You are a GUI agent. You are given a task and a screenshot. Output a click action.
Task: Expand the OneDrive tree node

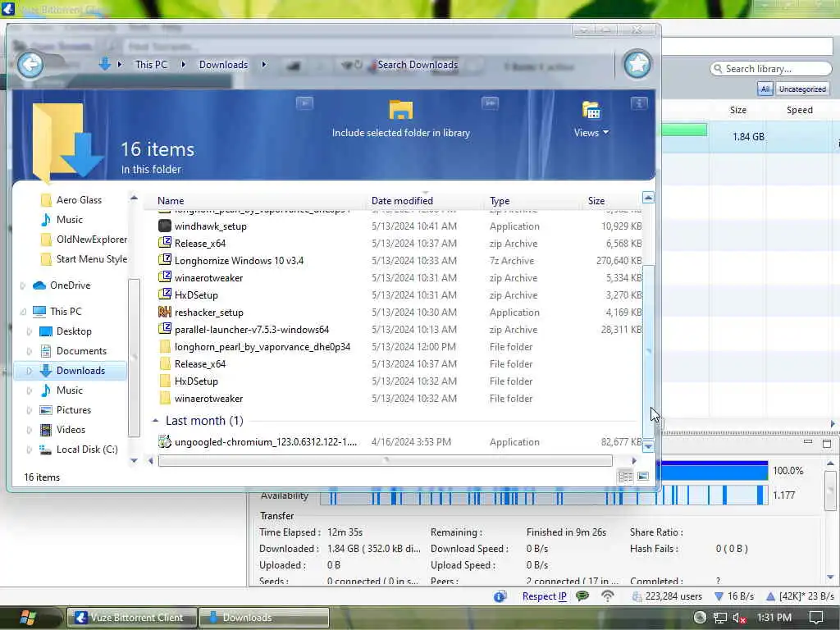click(22, 285)
